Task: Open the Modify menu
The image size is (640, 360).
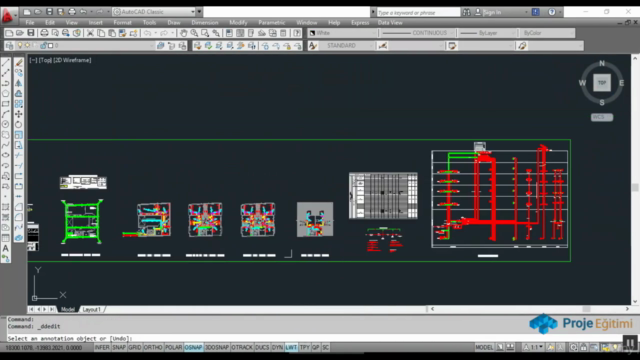Action: tap(238, 22)
